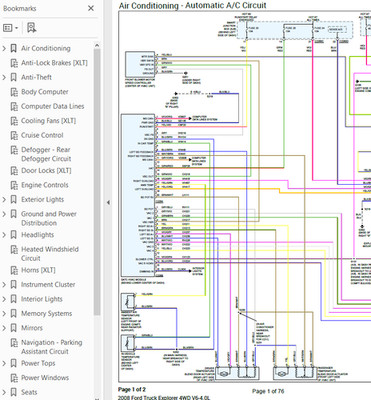Click the Page 1 of 2 label
This screenshot has height=400, width=371.
click(132, 389)
